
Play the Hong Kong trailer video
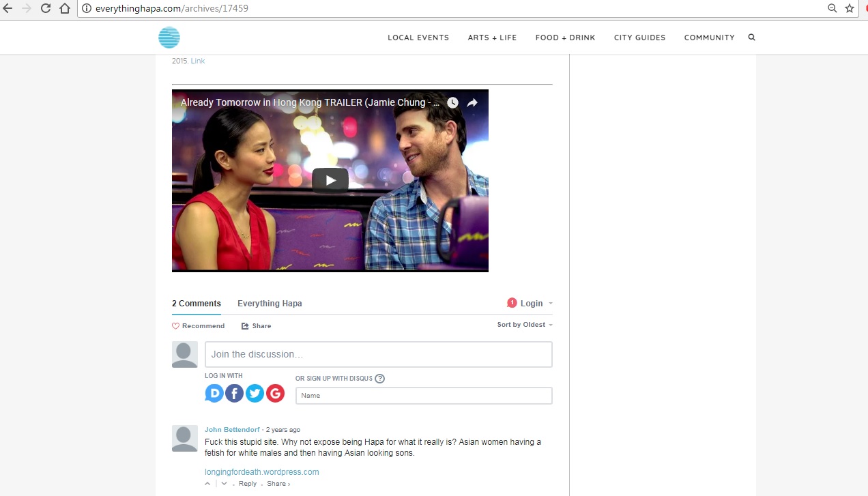click(x=330, y=180)
